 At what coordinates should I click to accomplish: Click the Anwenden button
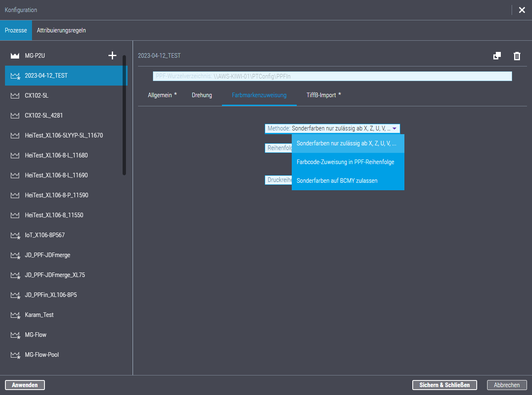pyautogui.click(x=25, y=385)
